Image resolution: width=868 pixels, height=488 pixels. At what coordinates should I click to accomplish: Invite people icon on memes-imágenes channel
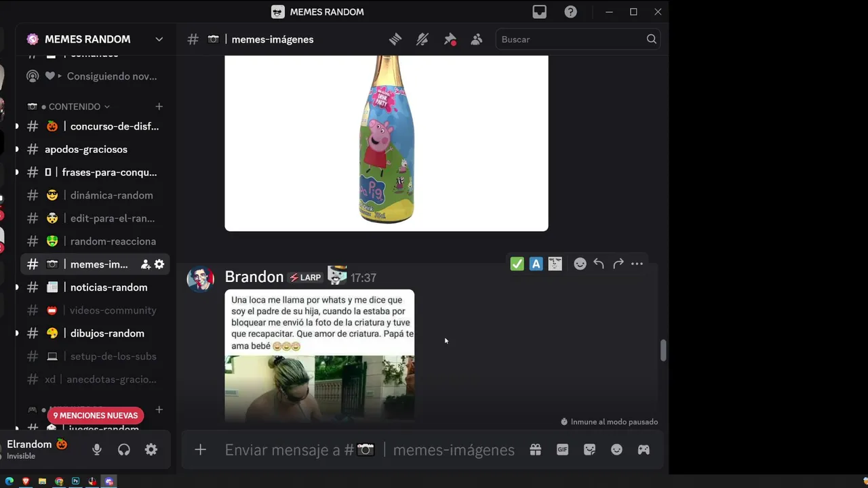click(145, 264)
